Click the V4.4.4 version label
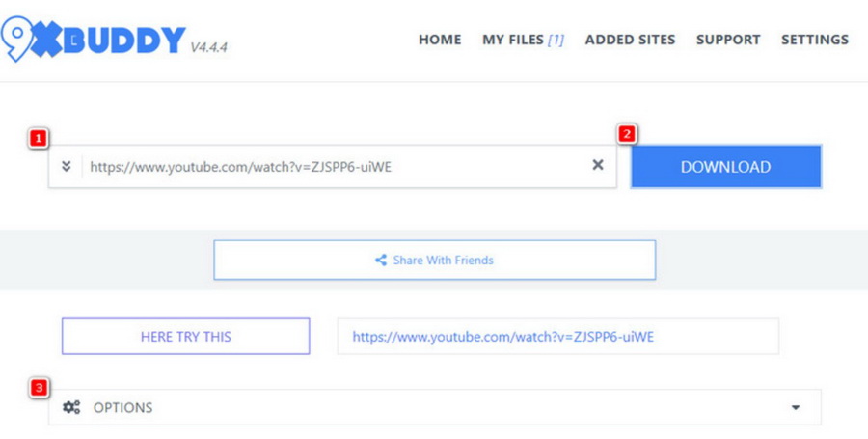868x439 pixels. tap(209, 45)
